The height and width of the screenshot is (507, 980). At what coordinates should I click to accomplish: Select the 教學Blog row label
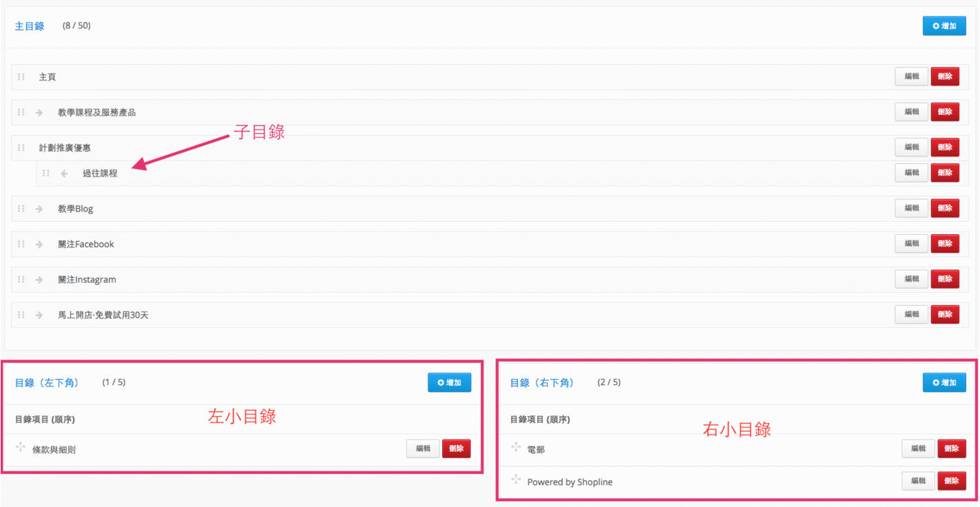[x=75, y=209]
